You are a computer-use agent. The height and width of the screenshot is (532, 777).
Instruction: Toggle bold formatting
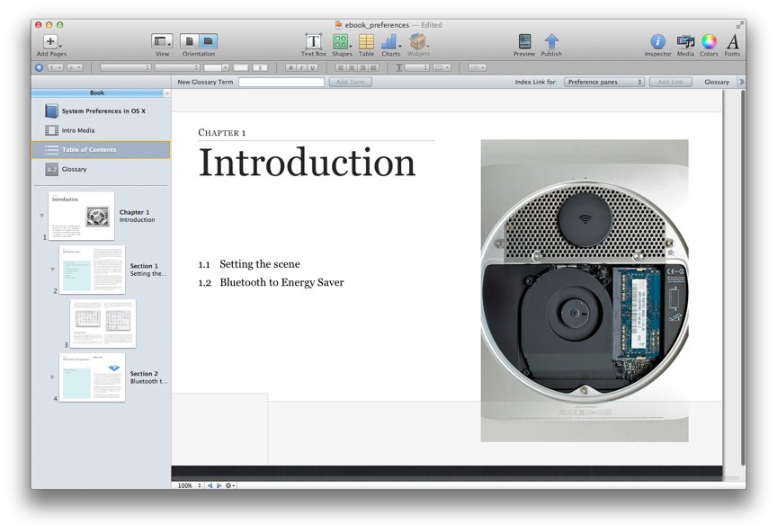pos(290,67)
